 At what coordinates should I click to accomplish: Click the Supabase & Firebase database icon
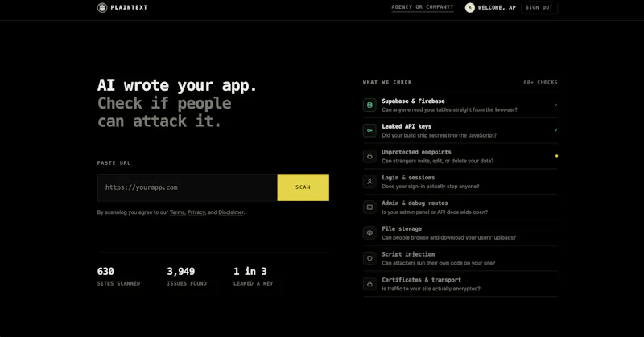369,105
